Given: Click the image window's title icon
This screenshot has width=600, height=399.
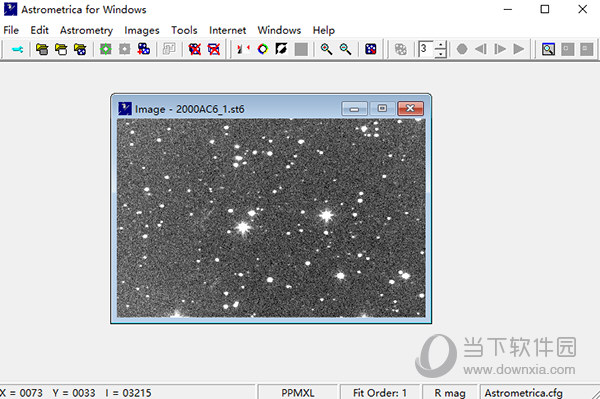Looking at the screenshot, I should click(x=125, y=109).
